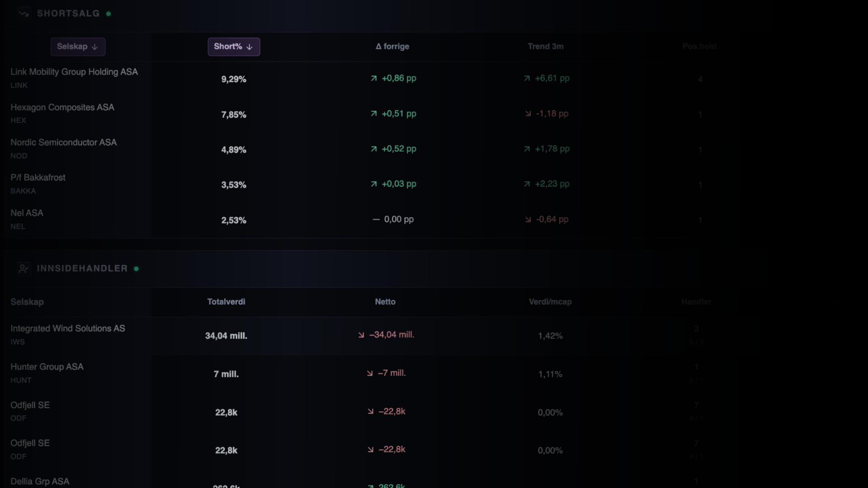Click the green status dot beside Innsidehandler

pos(136,268)
